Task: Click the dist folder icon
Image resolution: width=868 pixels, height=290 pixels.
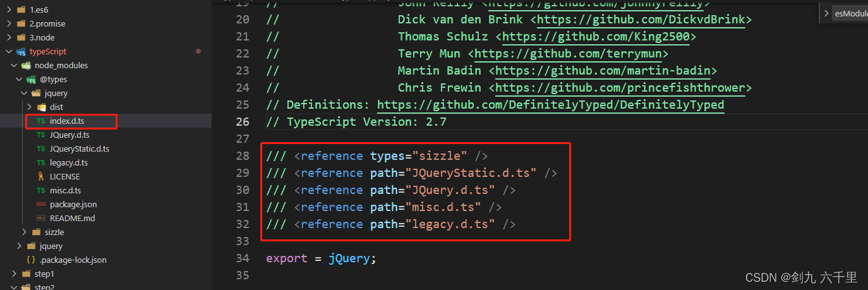Action: coord(42,107)
